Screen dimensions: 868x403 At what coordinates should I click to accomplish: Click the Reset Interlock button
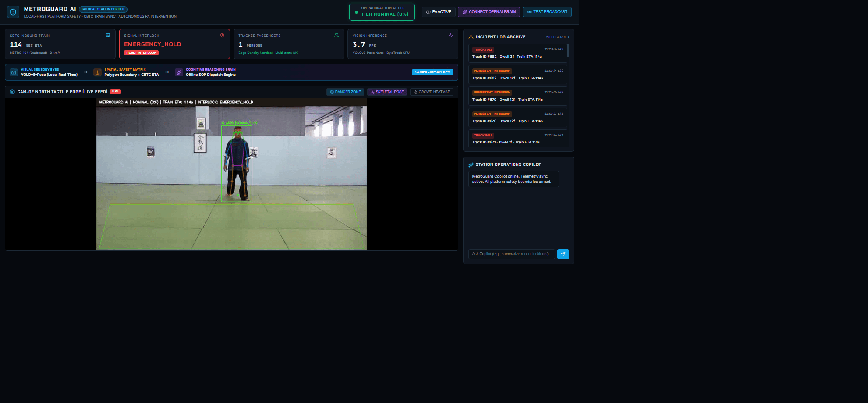pyautogui.click(x=141, y=53)
